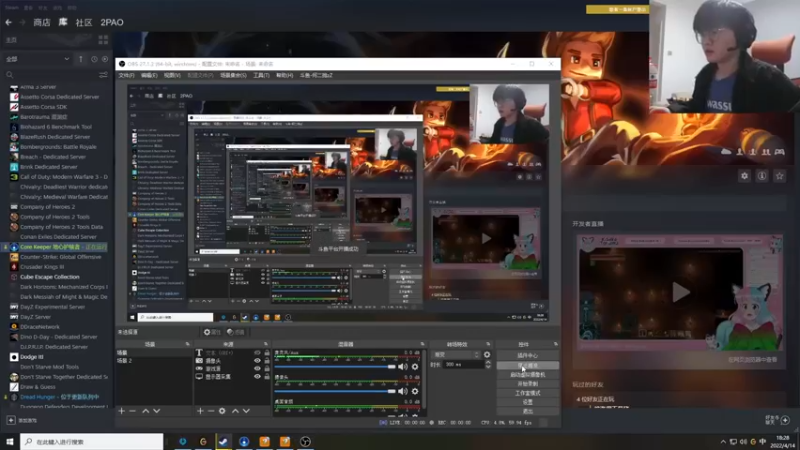Toggle visibility of 摄像头 source
The width and height of the screenshot is (800, 450).
[x=257, y=361]
